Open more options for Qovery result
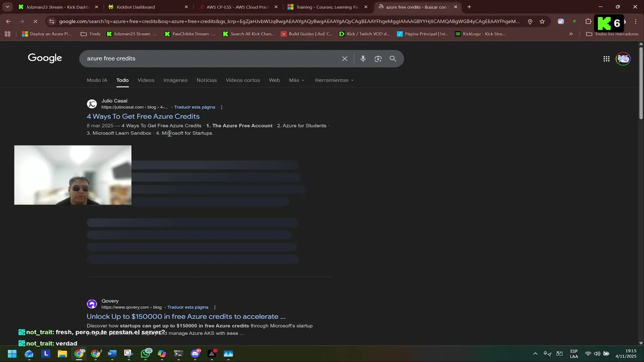644x362 pixels. tap(215, 307)
